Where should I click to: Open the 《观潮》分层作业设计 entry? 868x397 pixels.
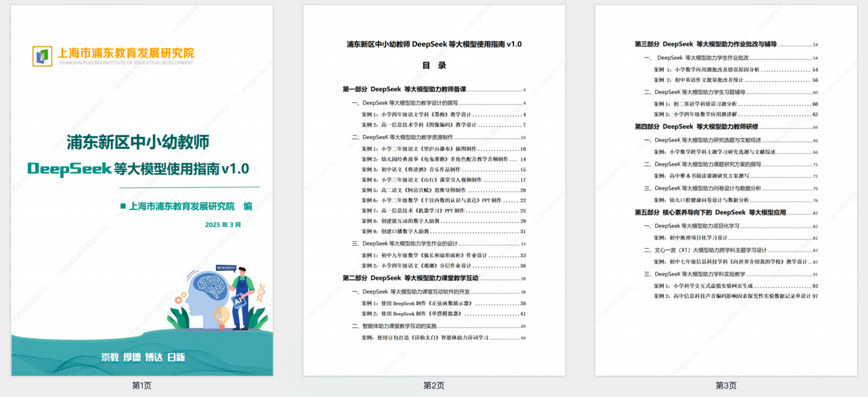(x=443, y=266)
